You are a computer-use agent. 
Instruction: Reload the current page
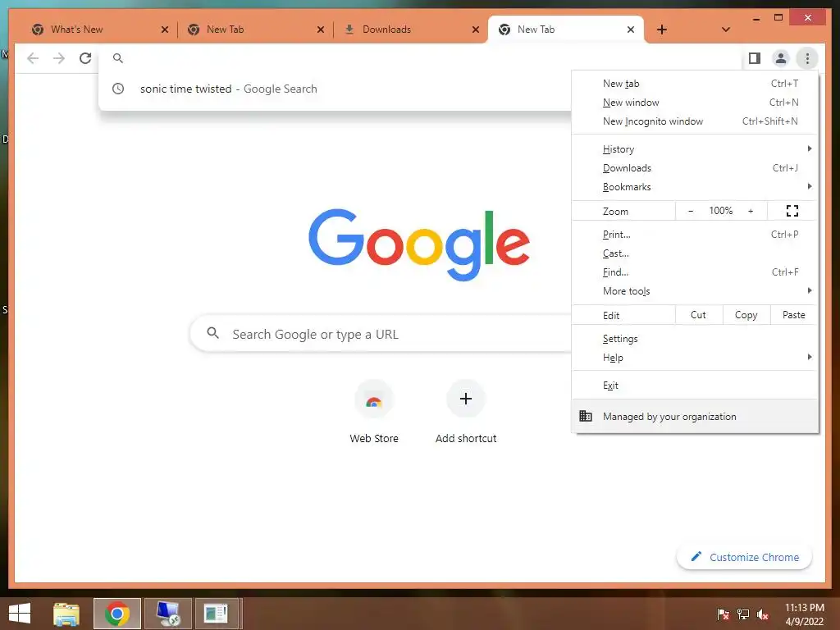(85, 58)
